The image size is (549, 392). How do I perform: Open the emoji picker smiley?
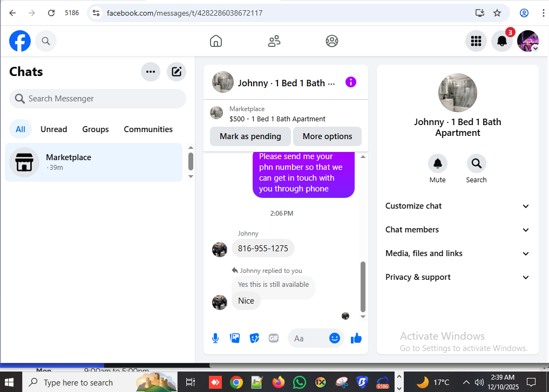pos(334,338)
